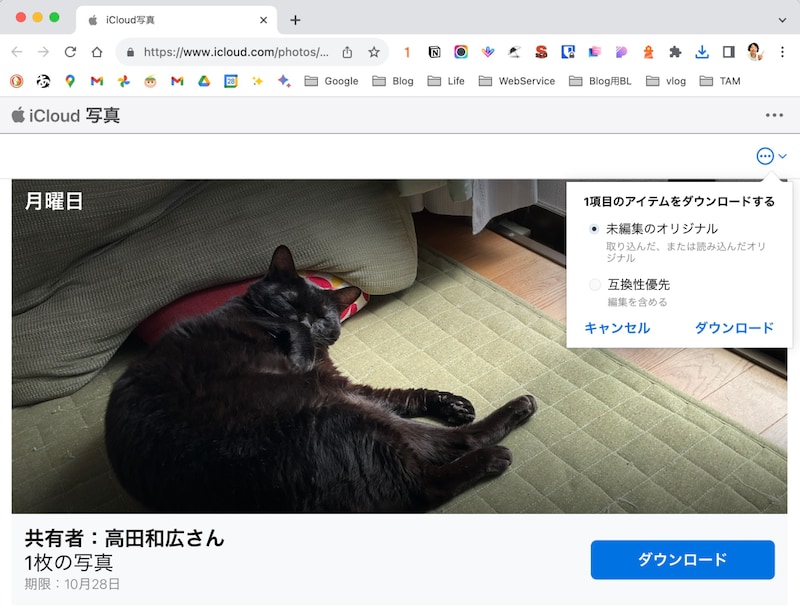Select the iCloud写真 browser tab

176,20
